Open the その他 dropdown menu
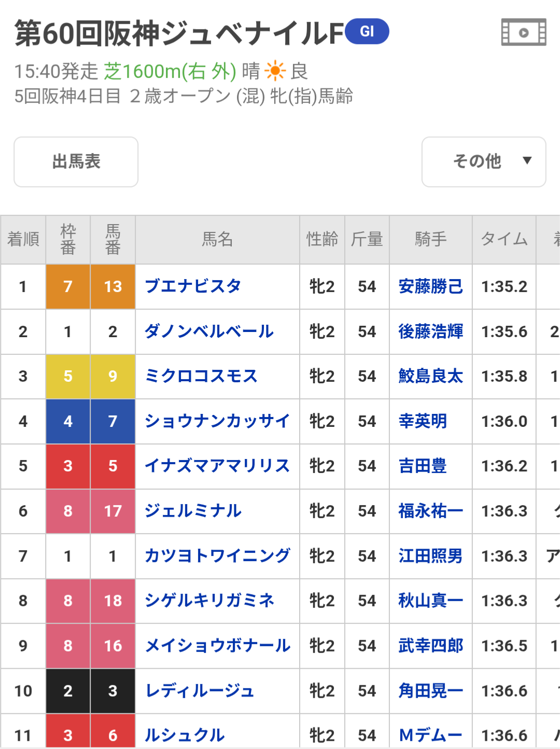The image size is (560, 749). pyautogui.click(x=483, y=161)
